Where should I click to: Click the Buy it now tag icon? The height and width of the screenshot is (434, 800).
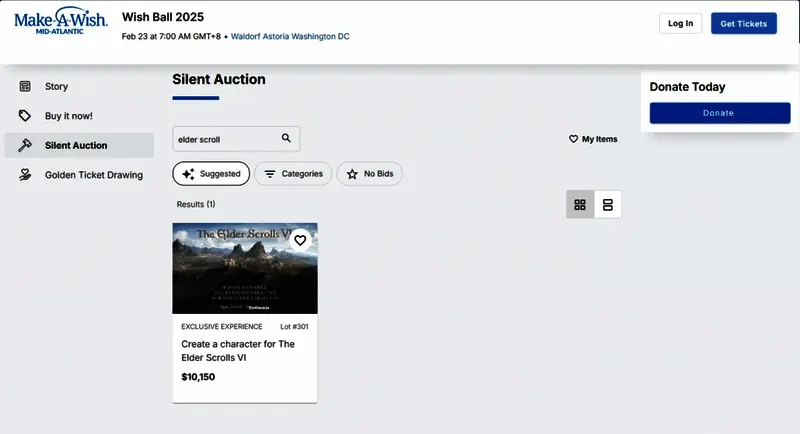coord(25,116)
